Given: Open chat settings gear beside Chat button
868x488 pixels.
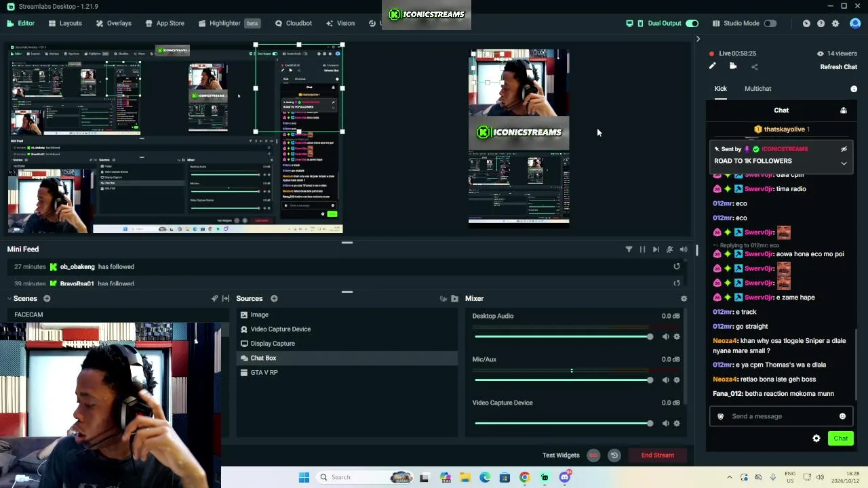Looking at the screenshot, I should tap(816, 439).
